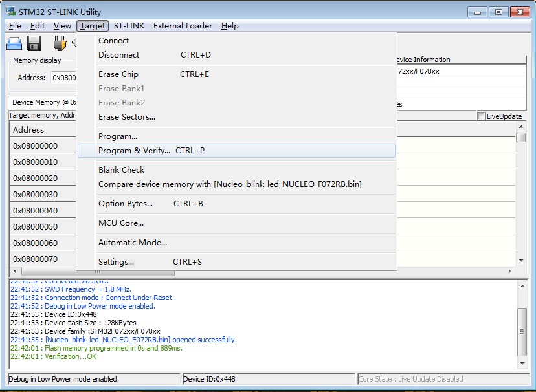
Task: Click log line 'Flash memory programmed in 0s and 889ms'
Action: point(96,348)
